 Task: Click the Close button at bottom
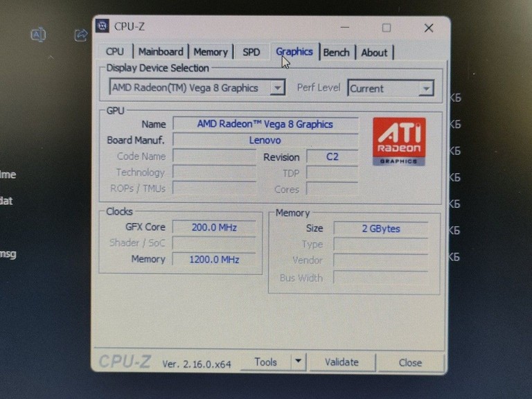tap(410, 363)
